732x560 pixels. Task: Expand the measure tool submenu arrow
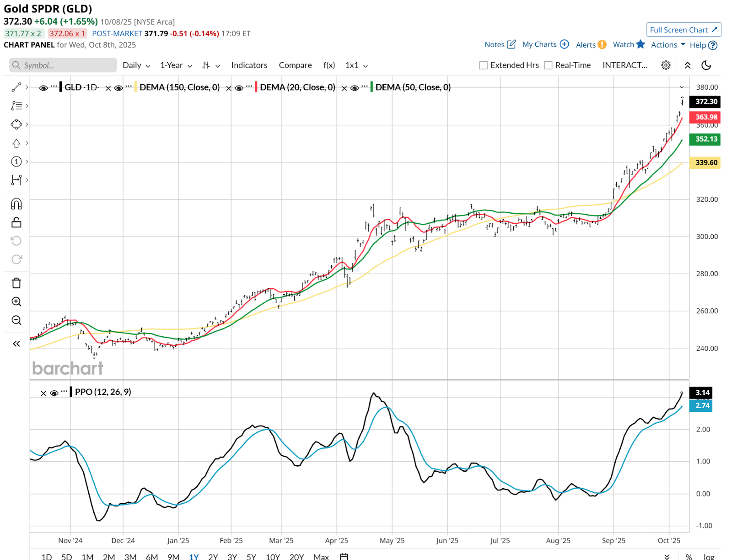(27, 180)
